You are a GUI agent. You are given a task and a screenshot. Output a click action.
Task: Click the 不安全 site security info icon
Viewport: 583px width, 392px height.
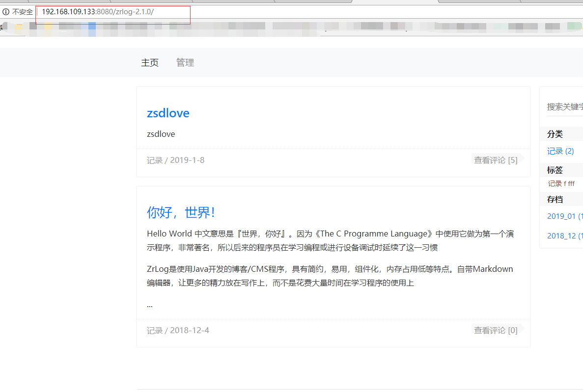5,11
